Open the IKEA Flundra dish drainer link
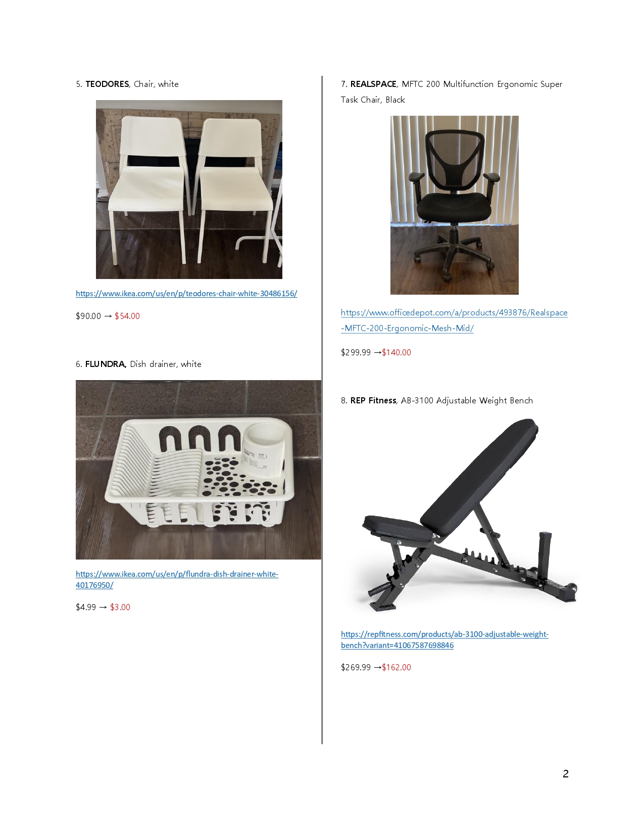 (177, 580)
